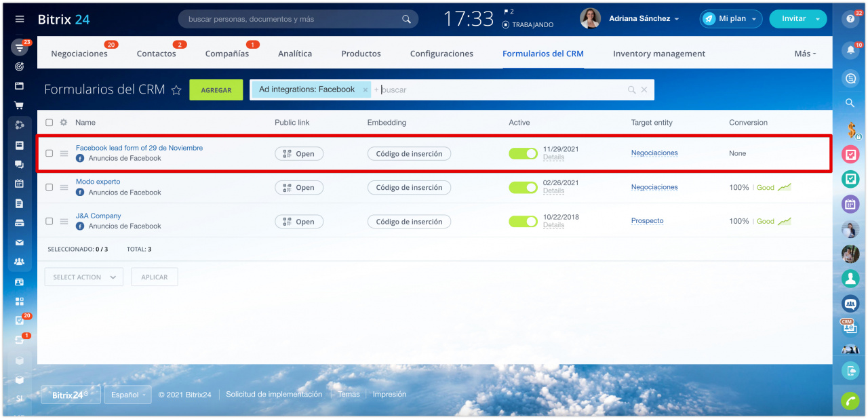The image size is (868, 419).
Task: Open list settings gear icon
Action: [x=64, y=123]
